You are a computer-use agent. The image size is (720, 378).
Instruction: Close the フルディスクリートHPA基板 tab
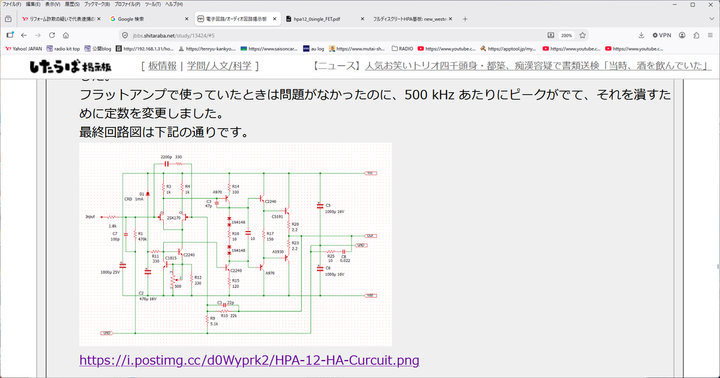(x=450, y=19)
